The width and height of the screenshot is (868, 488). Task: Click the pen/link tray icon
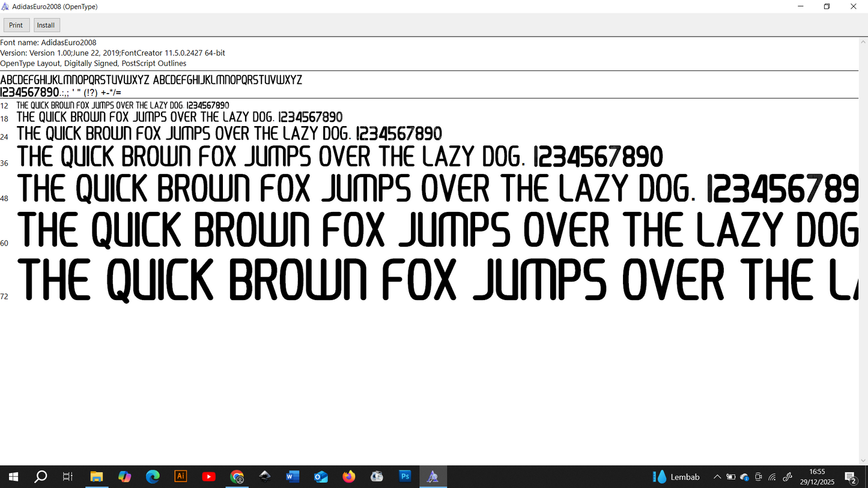[x=788, y=477]
